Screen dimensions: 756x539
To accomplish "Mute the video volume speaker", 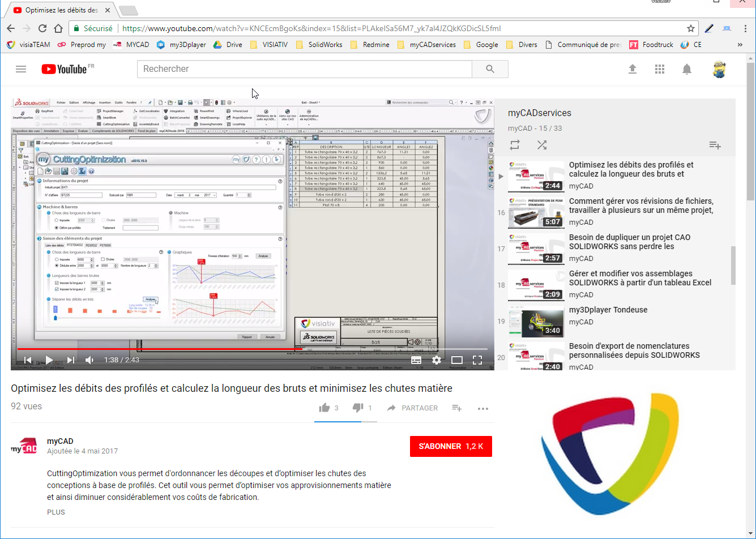I will coord(89,360).
